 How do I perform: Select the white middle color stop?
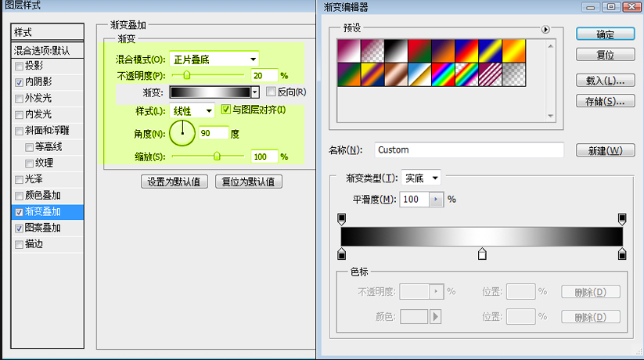(482, 254)
